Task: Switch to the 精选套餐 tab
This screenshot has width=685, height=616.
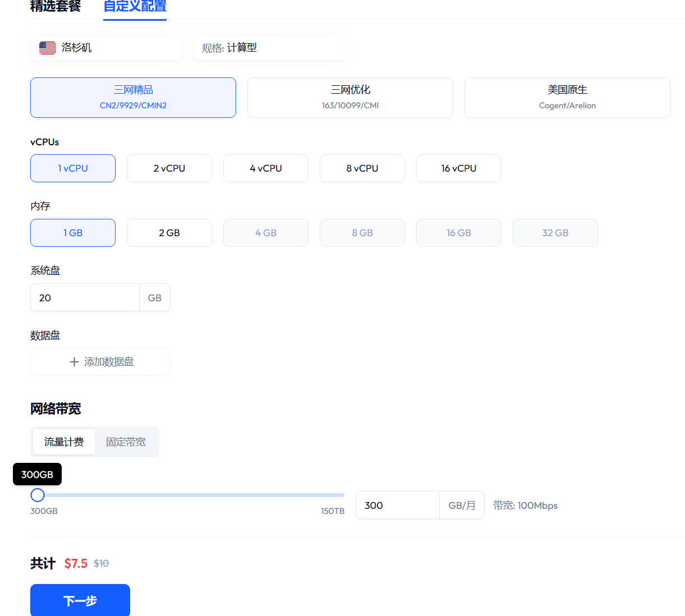Action: pyautogui.click(x=56, y=7)
